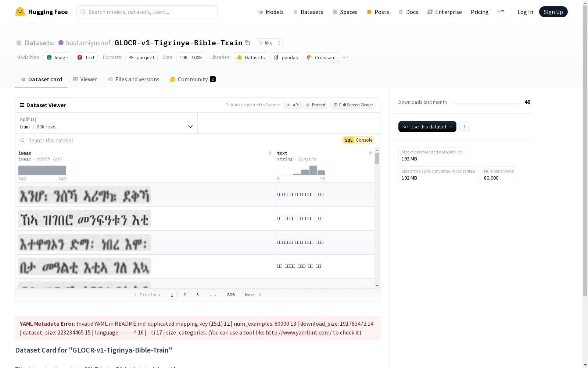Click the Text modality tag
This screenshot has height=368, width=588.
coord(86,57)
